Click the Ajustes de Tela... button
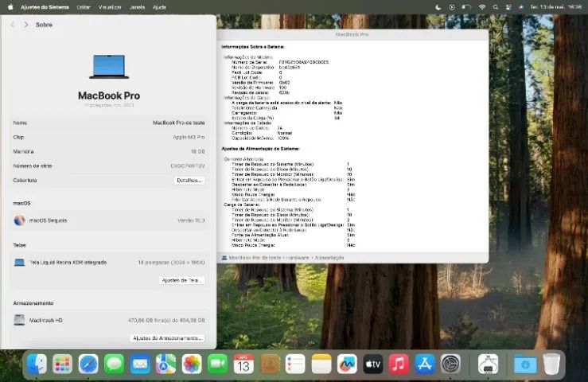This screenshot has height=382, width=588. pos(182,280)
